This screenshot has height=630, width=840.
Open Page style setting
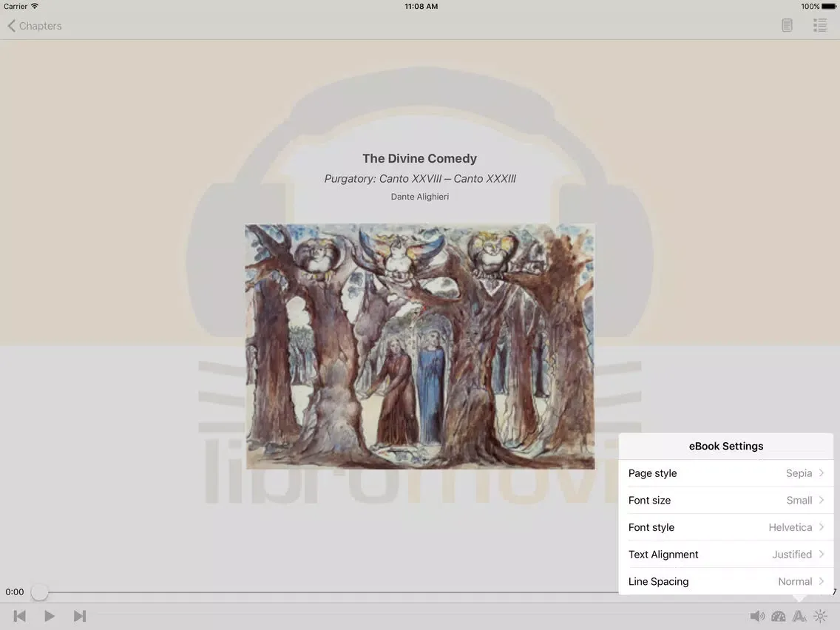pos(726,473)
